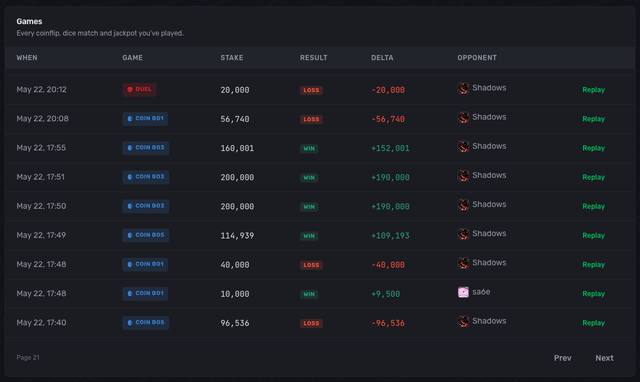
Task: Select the delta value -20,000
Action: [x=388, y=90]
